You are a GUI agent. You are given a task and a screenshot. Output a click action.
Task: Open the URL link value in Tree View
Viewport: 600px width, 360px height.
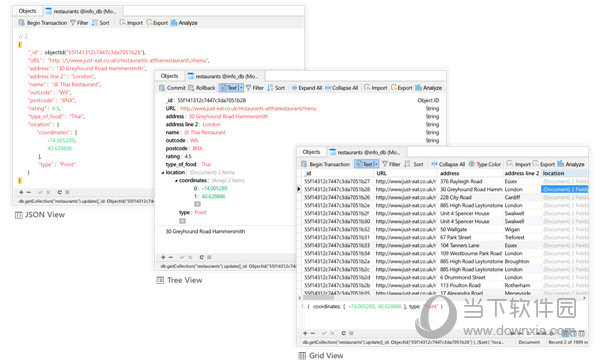click(x=248, y=109)
